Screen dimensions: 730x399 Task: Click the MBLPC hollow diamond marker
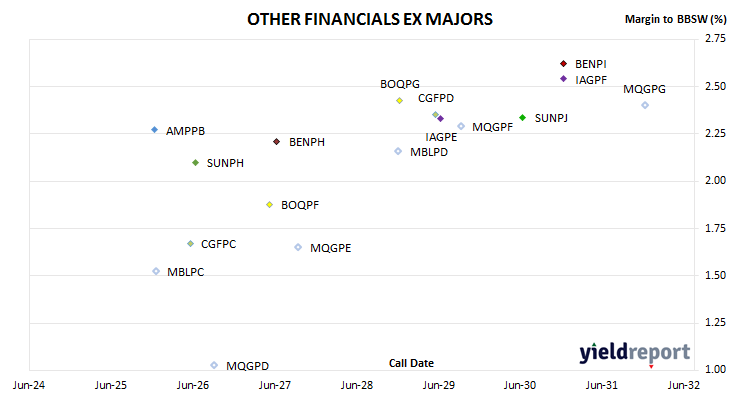coord(156,271)
